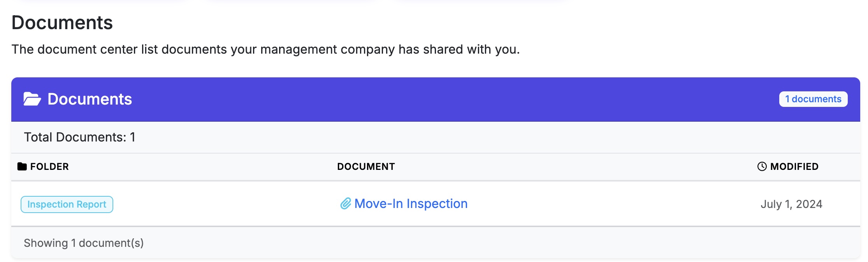Select the Move-In Inspection document row
Image resolution: width=868 pixels, height=262 pixels.
click(x=434, y=203)
